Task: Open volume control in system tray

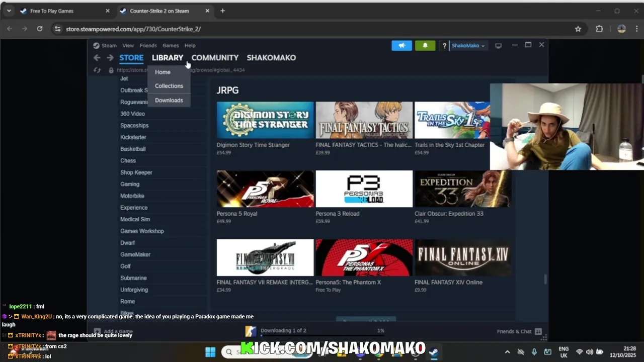Action: (589, 352)
